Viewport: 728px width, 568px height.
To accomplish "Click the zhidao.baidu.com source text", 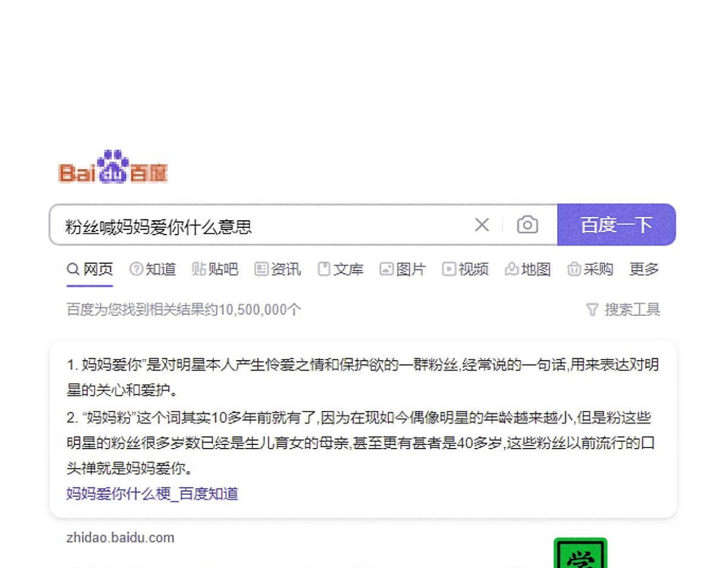I will (120, 538).
